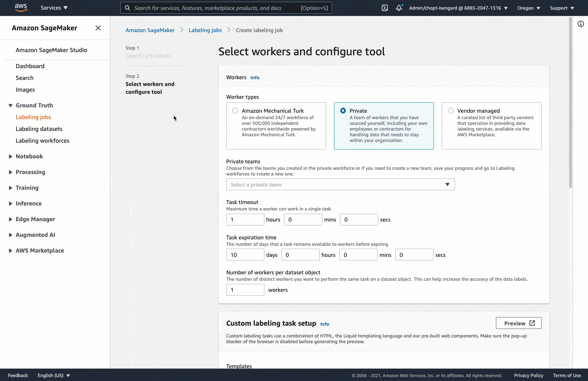Open the notifications bell icon

399,8
